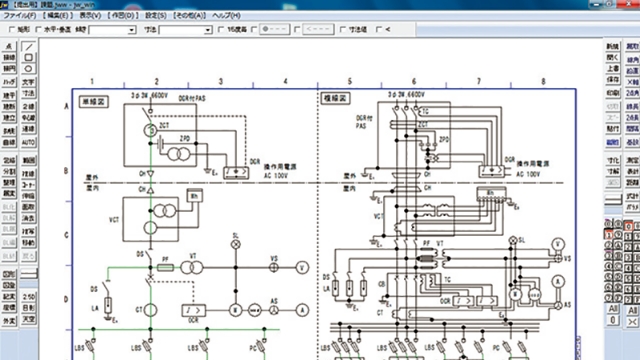
Task: Select the 2線 double-line tool
Action: 29,107
